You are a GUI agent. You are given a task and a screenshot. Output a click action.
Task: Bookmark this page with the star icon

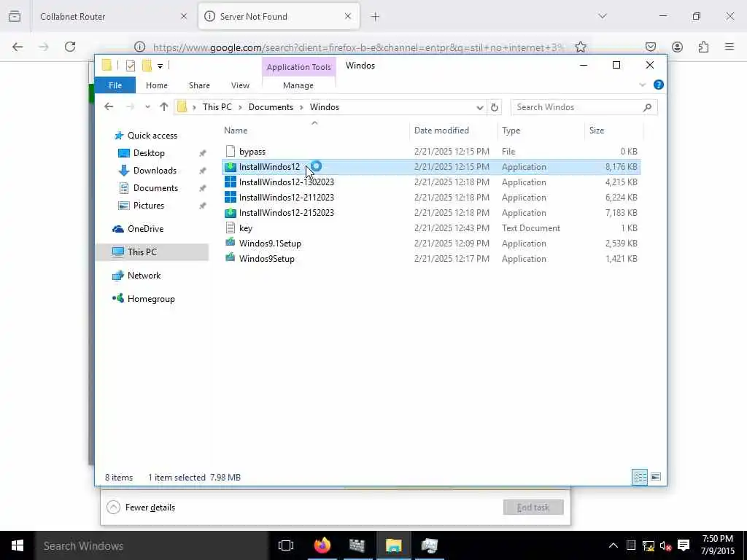click(x=580, y=47)
